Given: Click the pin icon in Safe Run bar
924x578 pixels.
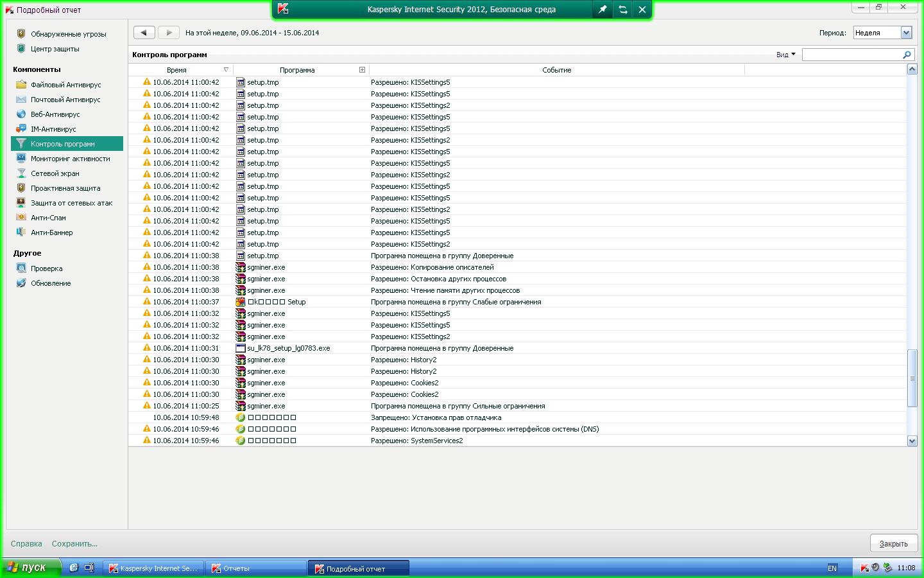Looking at the screenshot, I should tap(602, 10).
